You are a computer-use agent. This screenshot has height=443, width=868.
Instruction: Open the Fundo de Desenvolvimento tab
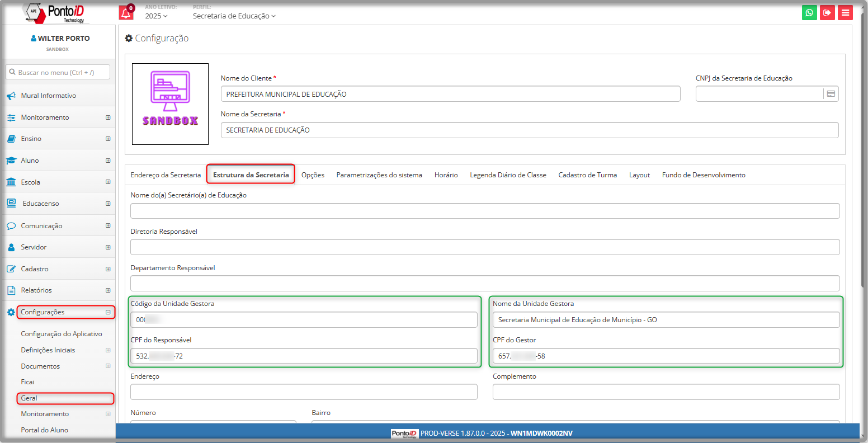[x=703, y=175]
